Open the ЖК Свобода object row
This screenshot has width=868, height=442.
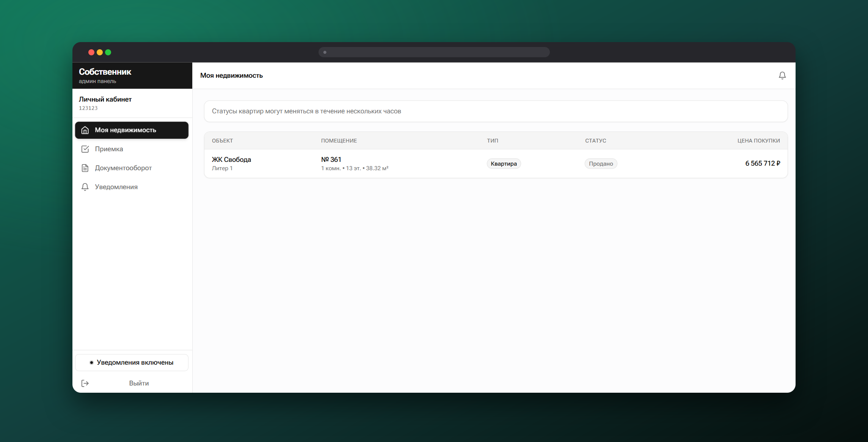pyautogui.click(x=496, y=163)
